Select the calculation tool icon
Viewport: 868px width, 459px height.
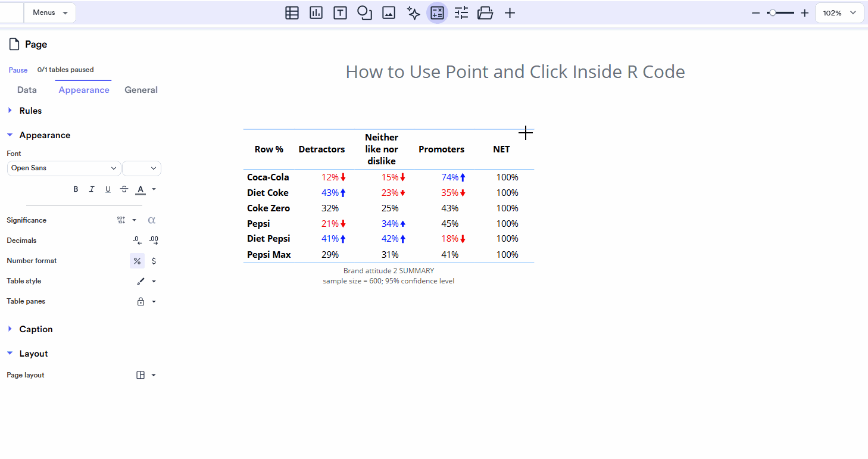pyautogui.click(x=437, y=13)
